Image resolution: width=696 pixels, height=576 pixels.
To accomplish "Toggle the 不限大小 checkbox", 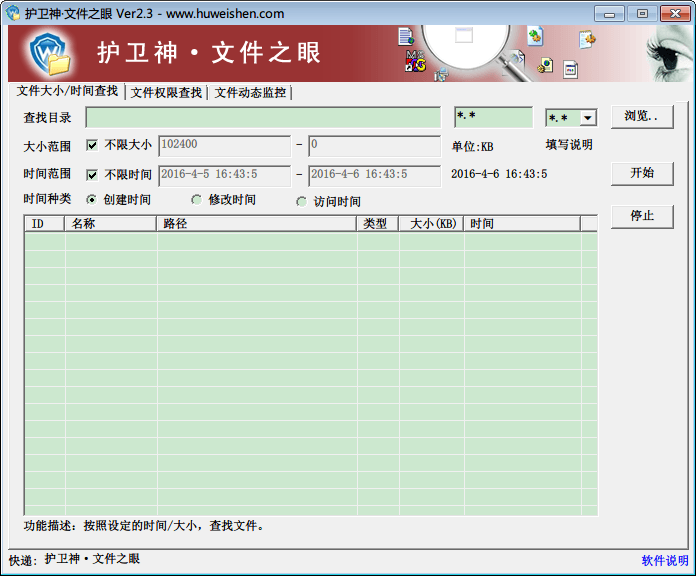I will [x=92, y=145].
